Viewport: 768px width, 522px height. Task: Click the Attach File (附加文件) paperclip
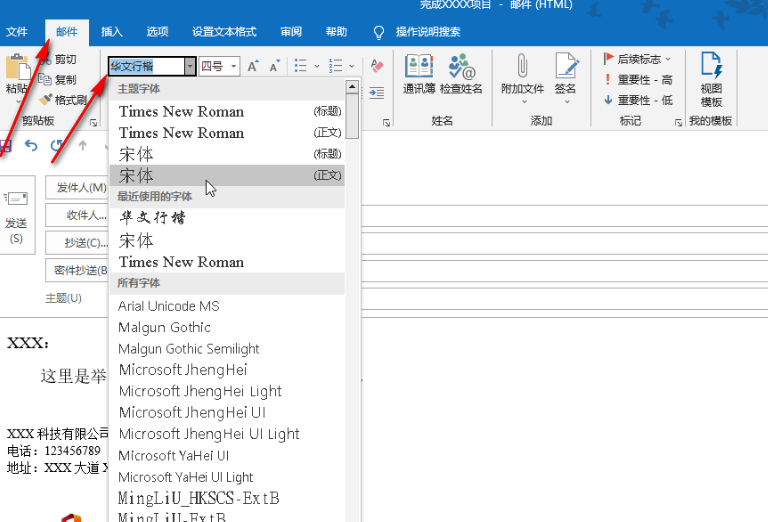(522, 66)
